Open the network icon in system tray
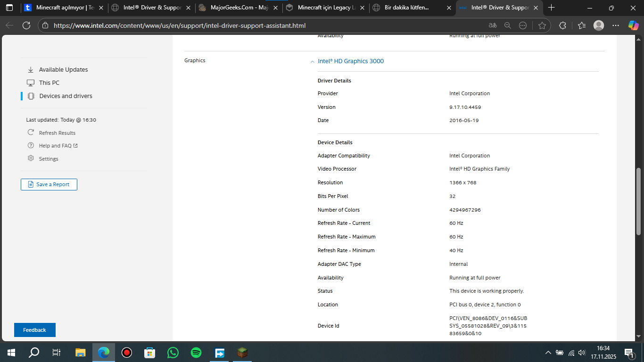This screenshot has width=644, height=362. point(571,353)
